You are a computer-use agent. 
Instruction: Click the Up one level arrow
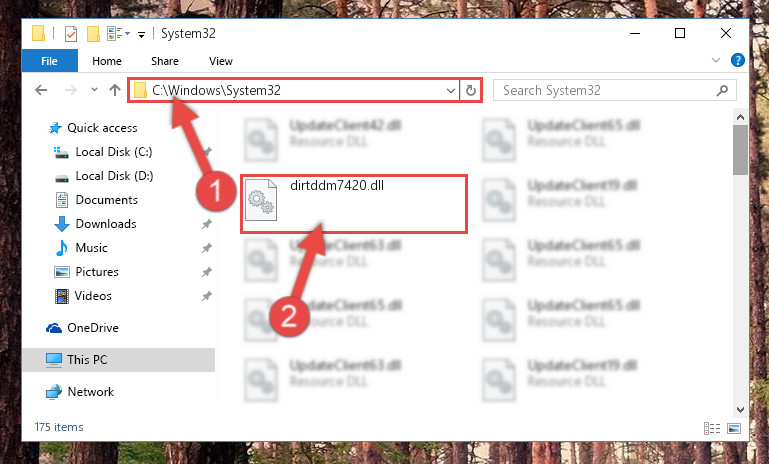[115, 90]
